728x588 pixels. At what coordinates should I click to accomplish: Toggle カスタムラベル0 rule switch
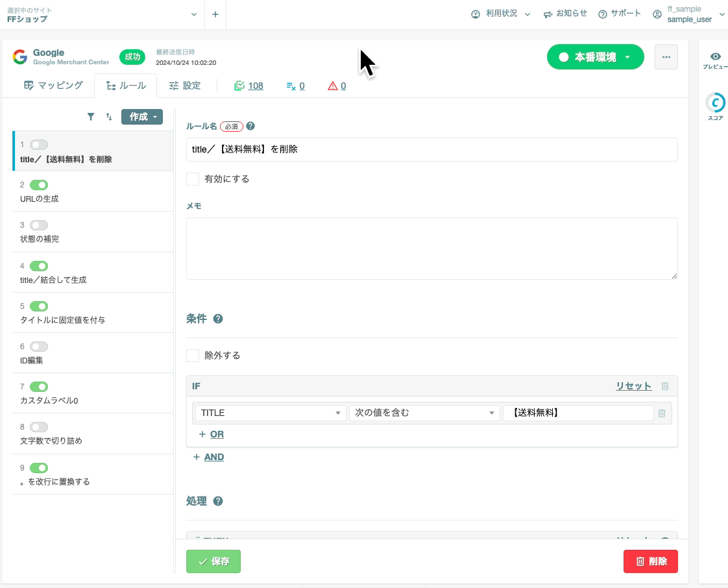39,386
